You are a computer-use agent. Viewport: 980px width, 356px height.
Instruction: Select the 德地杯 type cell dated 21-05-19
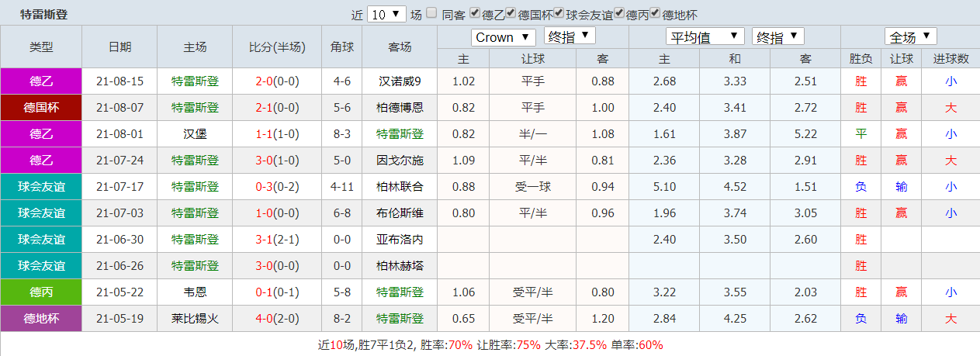(x=41, y=318)
